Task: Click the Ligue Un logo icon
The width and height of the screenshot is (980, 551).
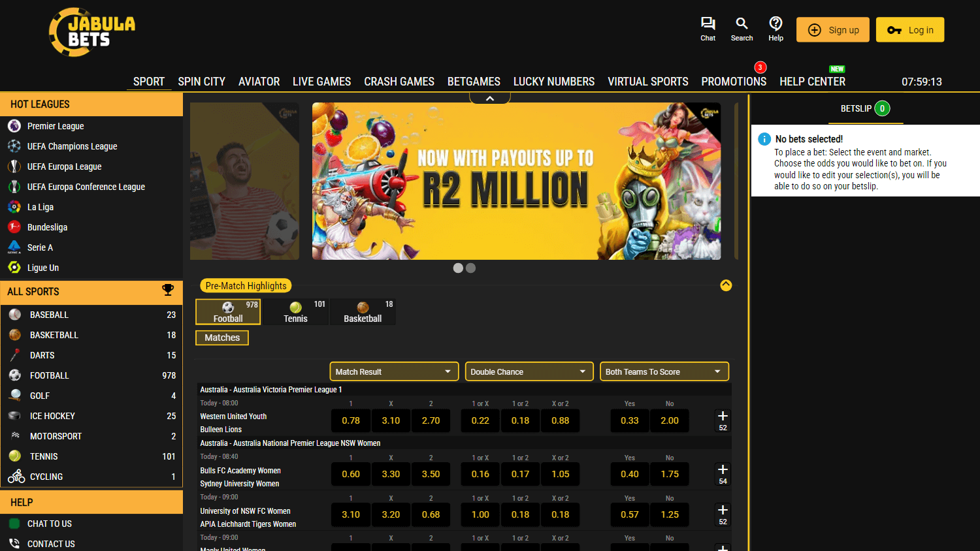Action: pyautogui.click(x=14, y=268)
